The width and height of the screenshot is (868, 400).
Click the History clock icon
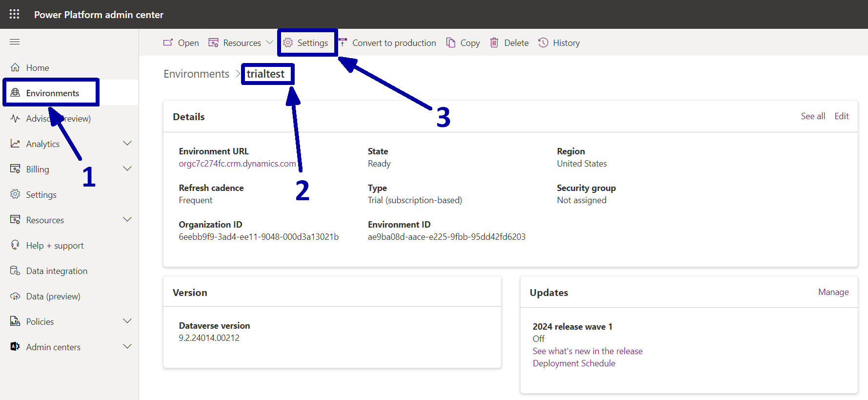coord(543,42)
